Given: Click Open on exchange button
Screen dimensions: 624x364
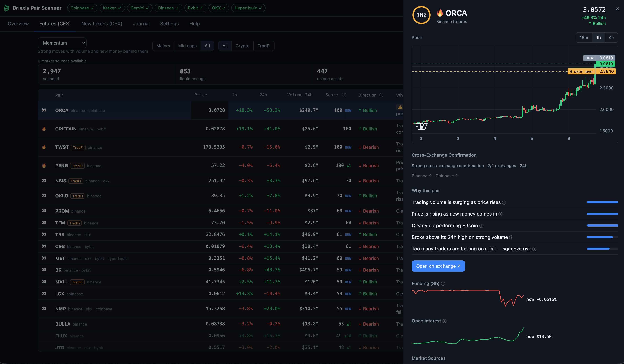Looking at the screenshot, I should pyautogui.click(x=438, y=266).
